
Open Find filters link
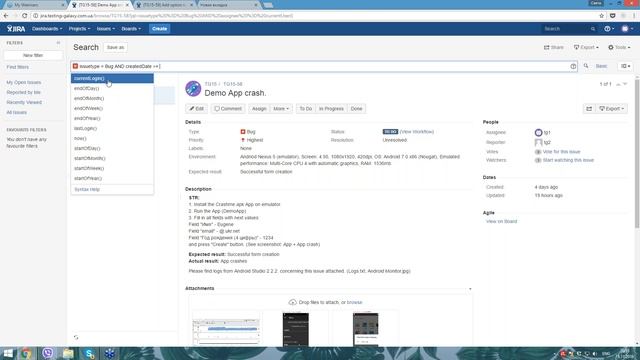pos(18,67)
